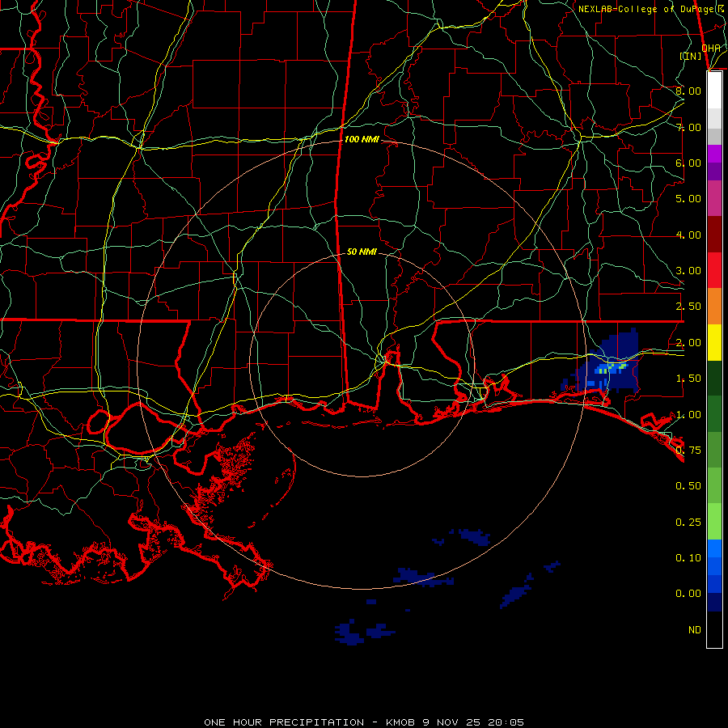Image resolution: width=728 pixels, height=728 pixels.
Task: Click the dark purple 6.00 legend swatch
Action: [714, 171]
